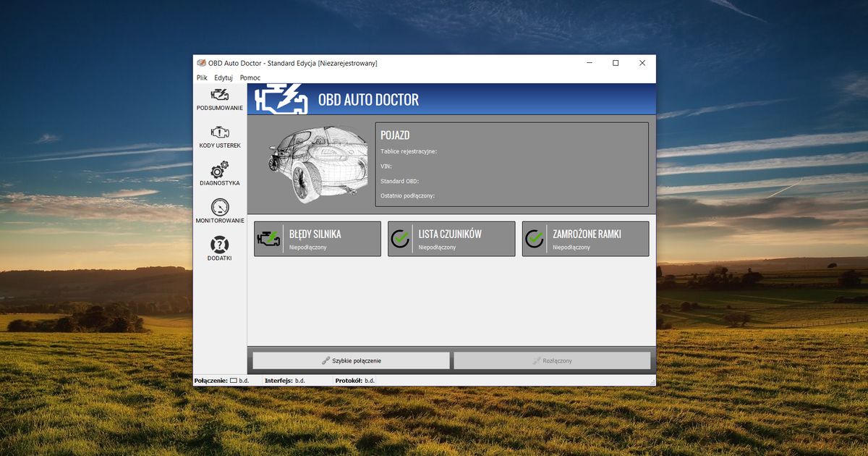Click checkmark icon on Zamrożone Ramki tile

pos(535,239)
